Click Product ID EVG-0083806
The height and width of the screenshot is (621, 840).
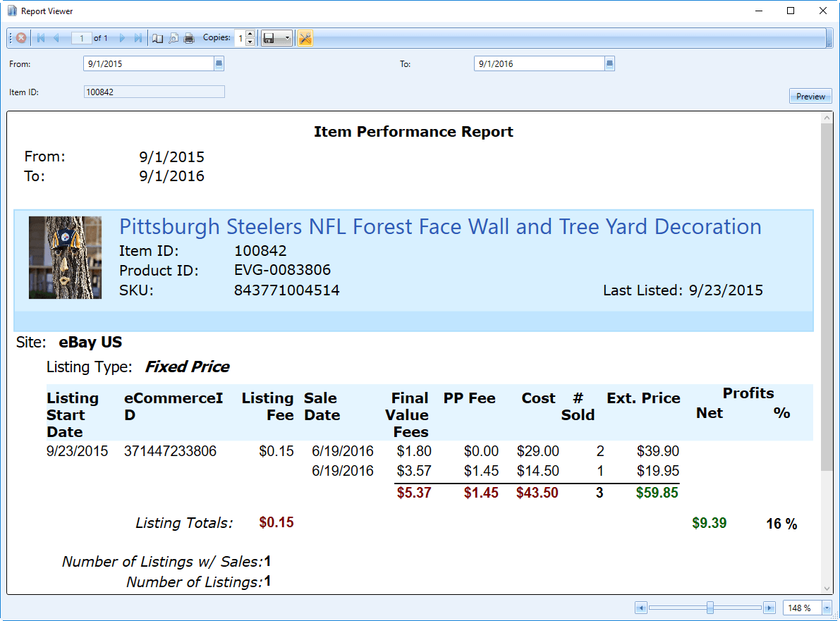tap(282, 270)
